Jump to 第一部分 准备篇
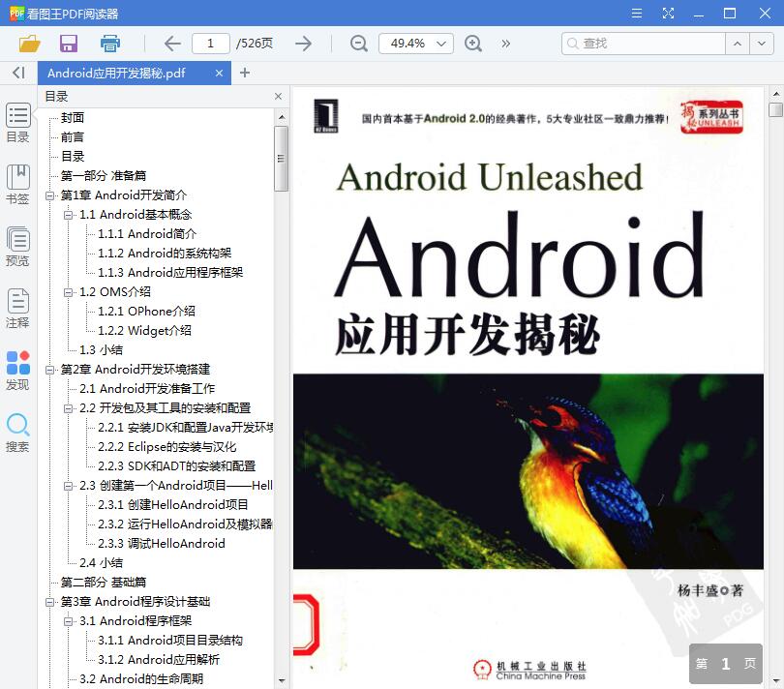784x689 pixels. pos(104,175)
